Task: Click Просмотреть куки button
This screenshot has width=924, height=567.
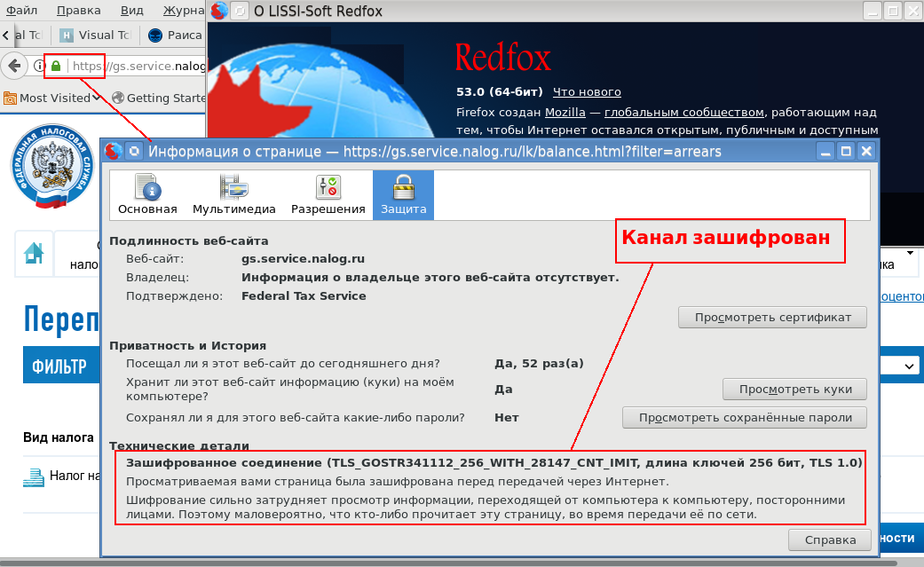Action: point(795,389)
